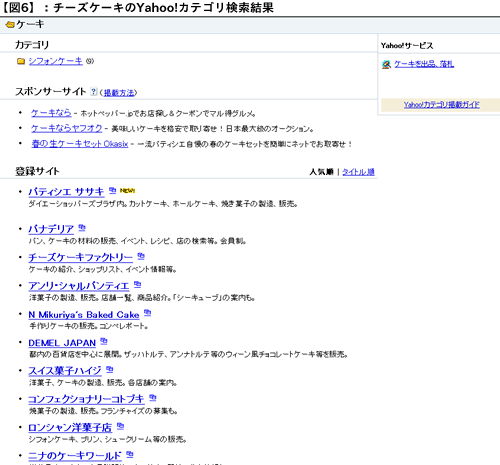This screenshot has width=500, height=465.
Task: Click the folder icon beside ケーキ heading
Action: tap(10, 25)
